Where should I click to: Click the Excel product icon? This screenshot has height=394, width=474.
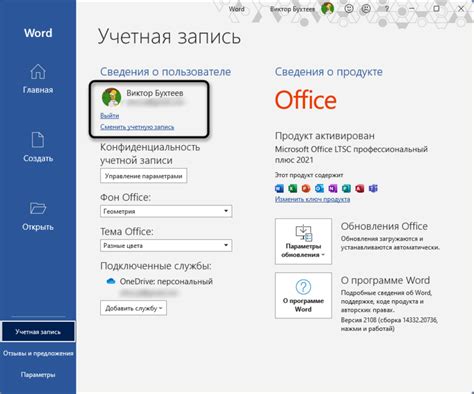pyautogui.click(x=293, y=189)
